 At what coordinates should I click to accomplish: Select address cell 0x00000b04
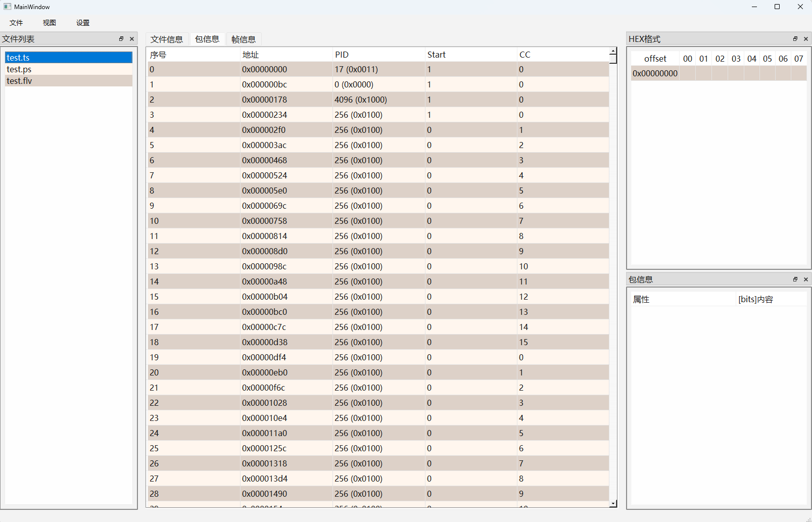(x=286, y=297)
